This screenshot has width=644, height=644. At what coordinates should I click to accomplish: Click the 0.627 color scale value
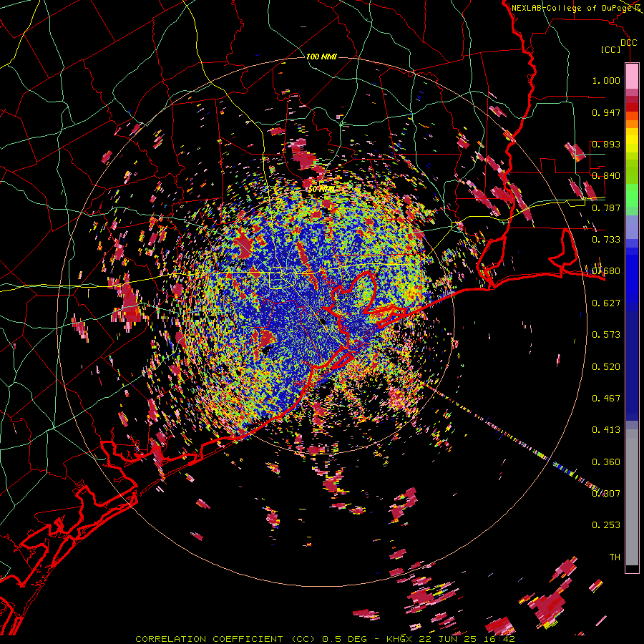(606, 303)
